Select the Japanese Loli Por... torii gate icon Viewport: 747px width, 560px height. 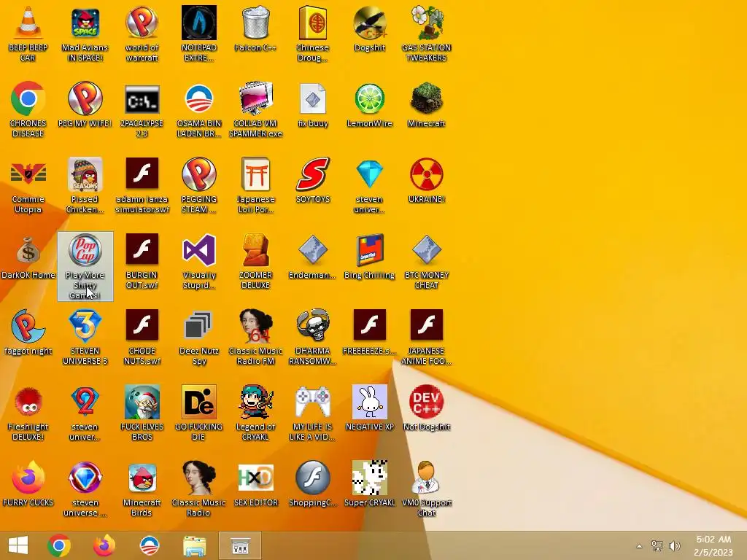coord(256,174)
